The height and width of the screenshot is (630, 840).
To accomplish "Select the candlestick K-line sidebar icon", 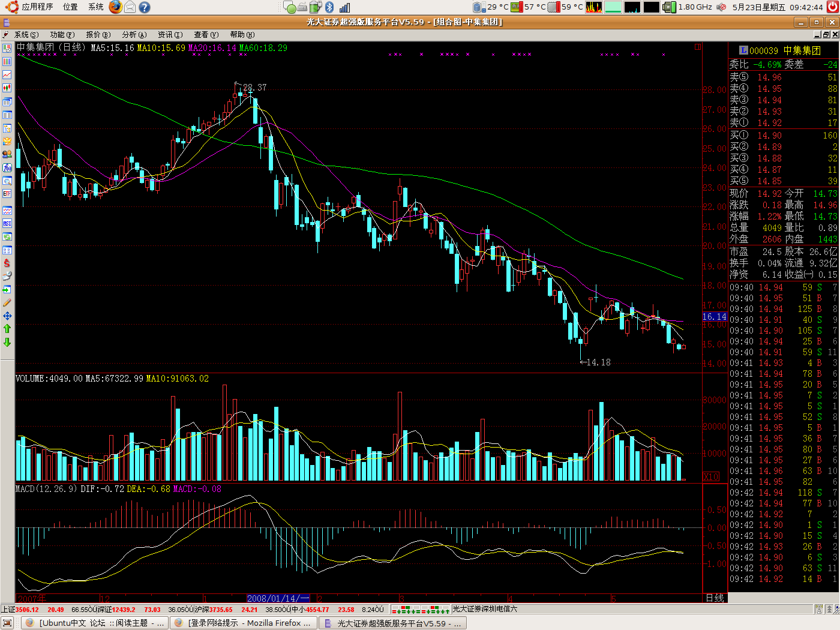I will [x=7, y=88].
